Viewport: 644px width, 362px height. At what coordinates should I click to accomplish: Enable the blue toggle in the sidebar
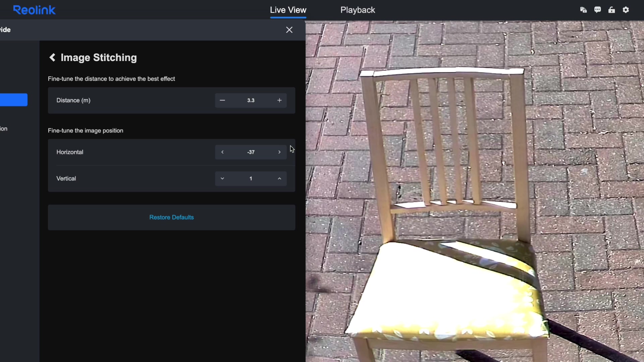pyautogui.click(x=13, y=100)
